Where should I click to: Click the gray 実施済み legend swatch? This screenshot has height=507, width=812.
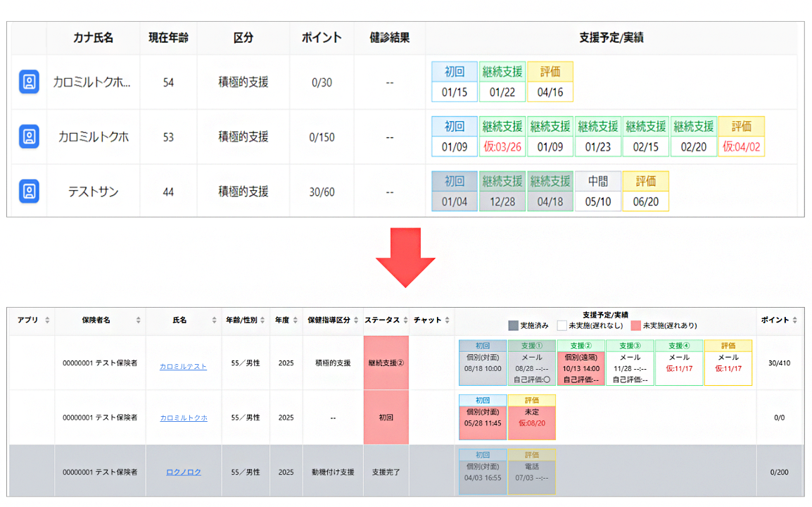click(x=513, y=326)
